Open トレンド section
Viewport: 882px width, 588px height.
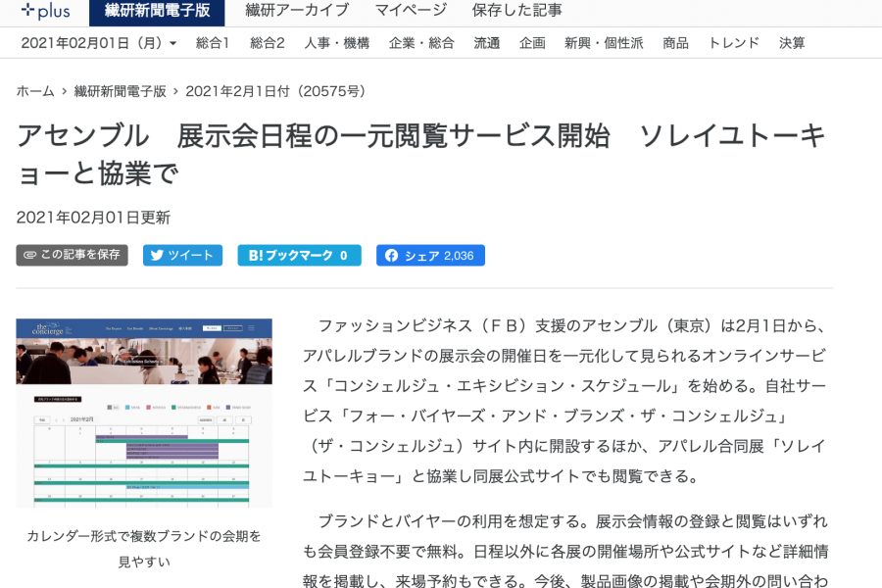click(x=733, y=43)
